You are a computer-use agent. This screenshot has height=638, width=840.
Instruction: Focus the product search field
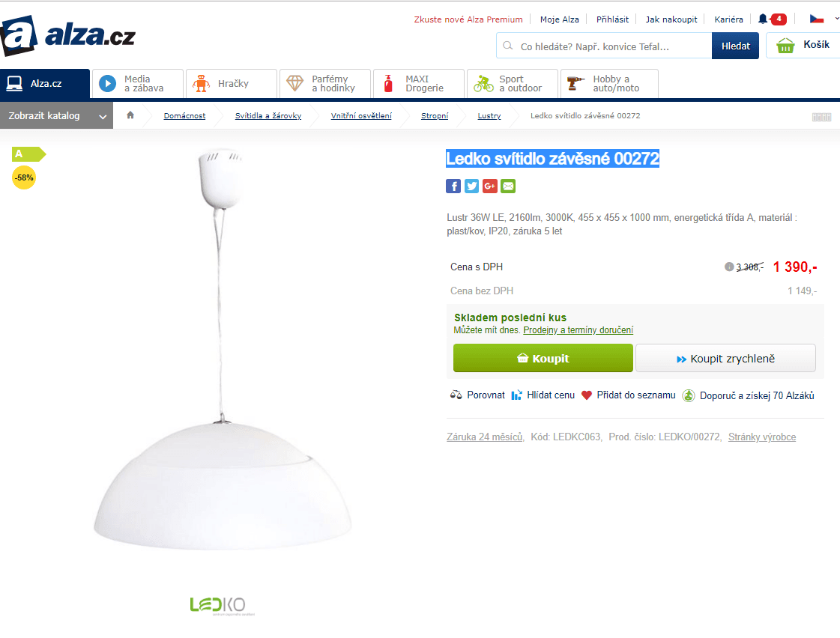click(x=604, y=46)
